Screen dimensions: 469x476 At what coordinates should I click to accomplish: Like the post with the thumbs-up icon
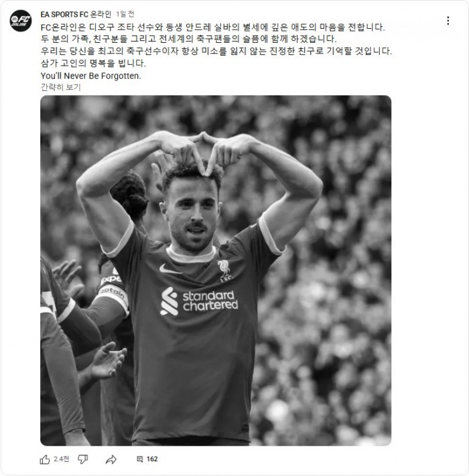[45, 459]
